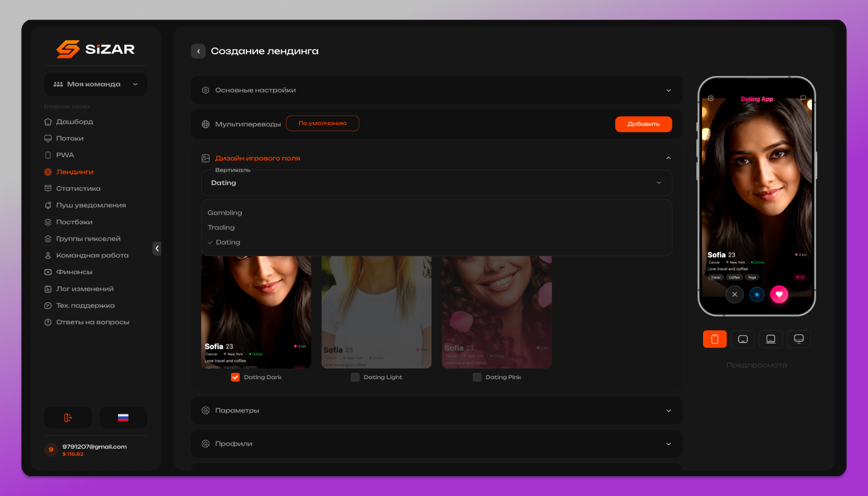Viewport: 868px width, 496px height.
Task: Choose Gambling from the vertical list
Action: tap(225, 213)
